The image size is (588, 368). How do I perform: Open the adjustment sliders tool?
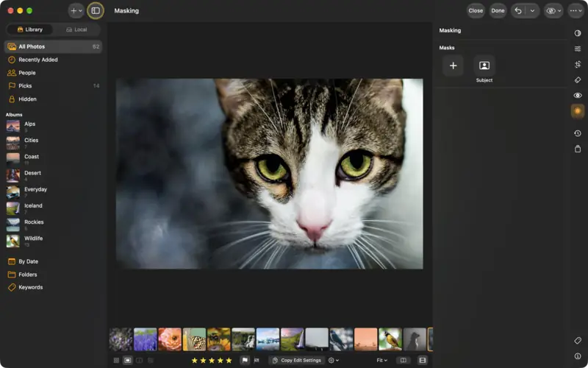pos(578,49)
